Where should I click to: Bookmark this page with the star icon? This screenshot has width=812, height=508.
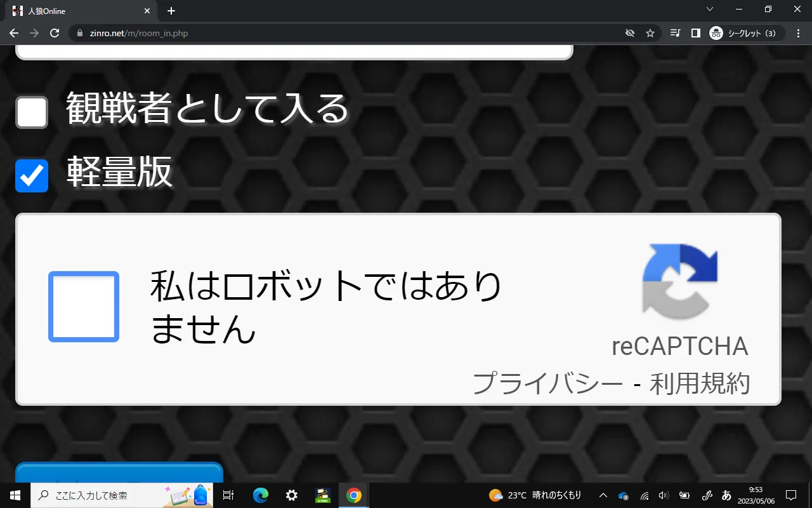[x=650, y=33]
